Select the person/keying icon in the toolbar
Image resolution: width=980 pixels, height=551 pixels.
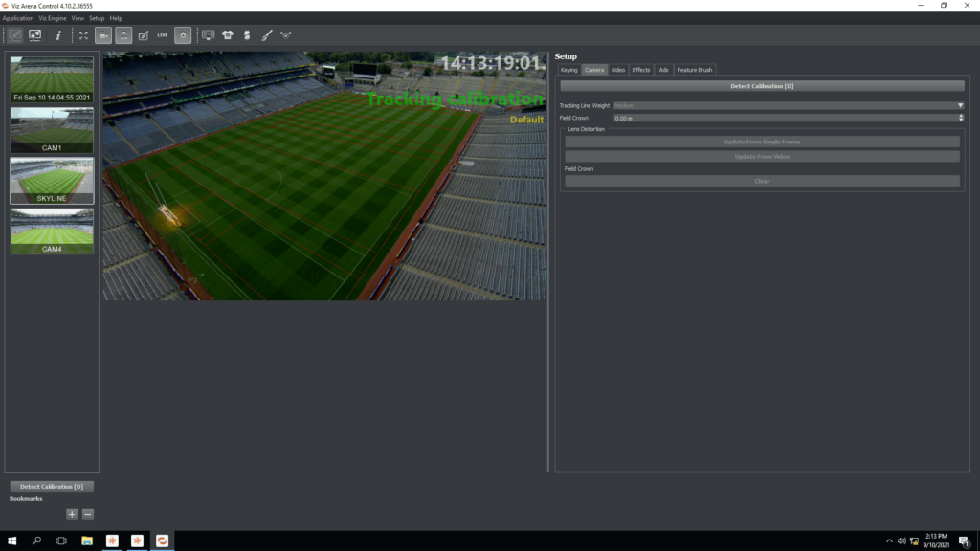click(x=124, y=34)
